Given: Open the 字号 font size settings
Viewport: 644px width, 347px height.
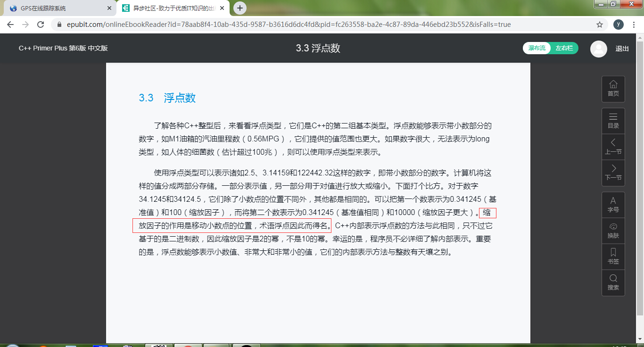Looking at the screenshot, I should click(x=613, y=204).
